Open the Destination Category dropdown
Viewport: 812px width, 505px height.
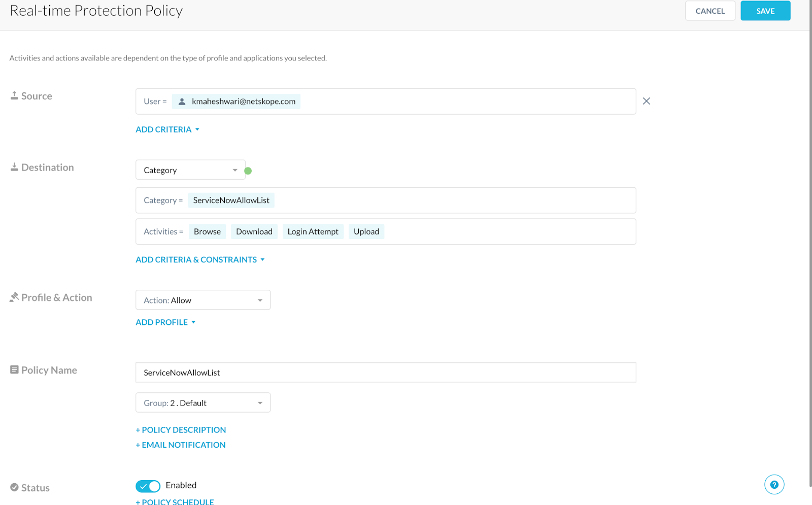click(190, 170)
